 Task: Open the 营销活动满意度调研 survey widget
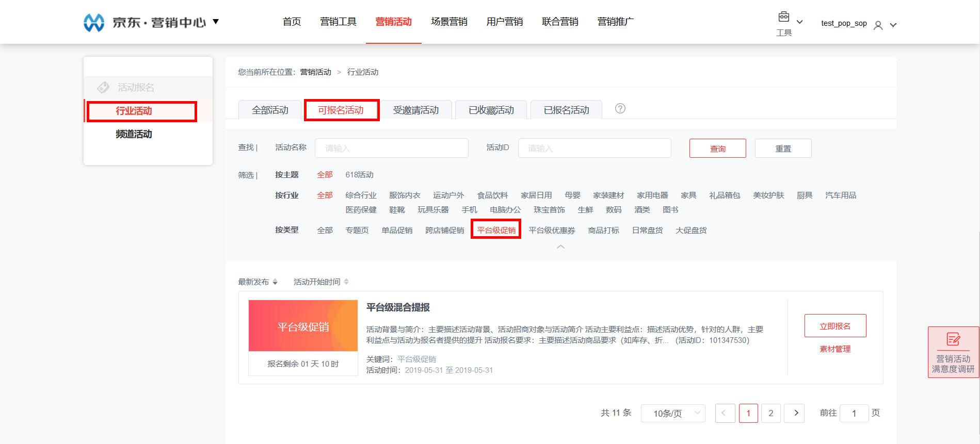pos(953,352)
